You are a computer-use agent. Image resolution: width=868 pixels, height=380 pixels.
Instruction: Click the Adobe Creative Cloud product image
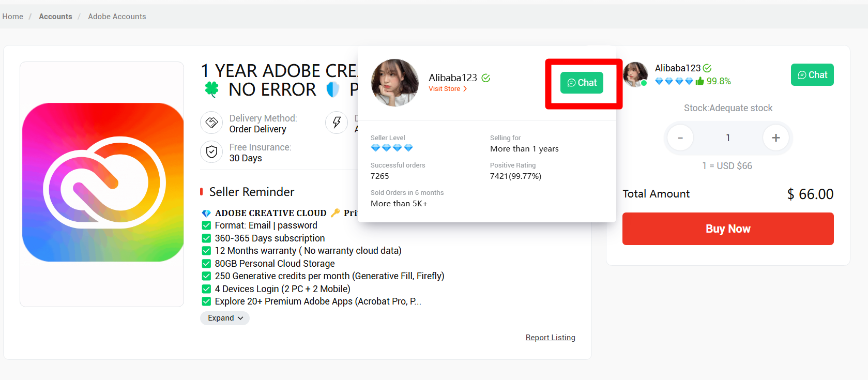coord(102,183)
